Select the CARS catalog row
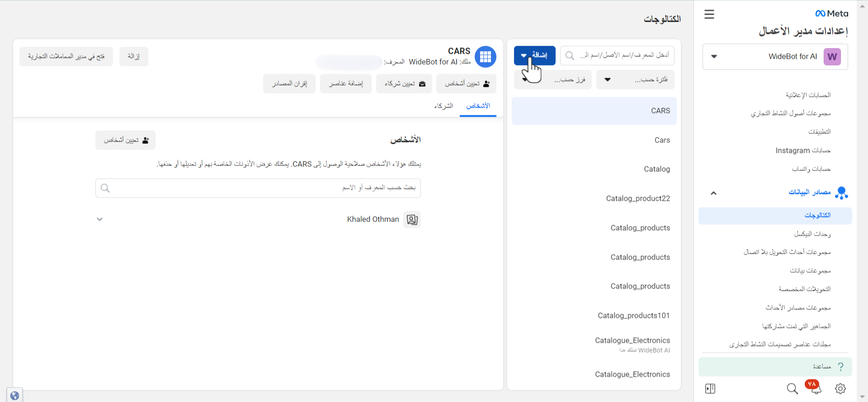The width and height of the screenshot is (868, 402). click(594, 111)
